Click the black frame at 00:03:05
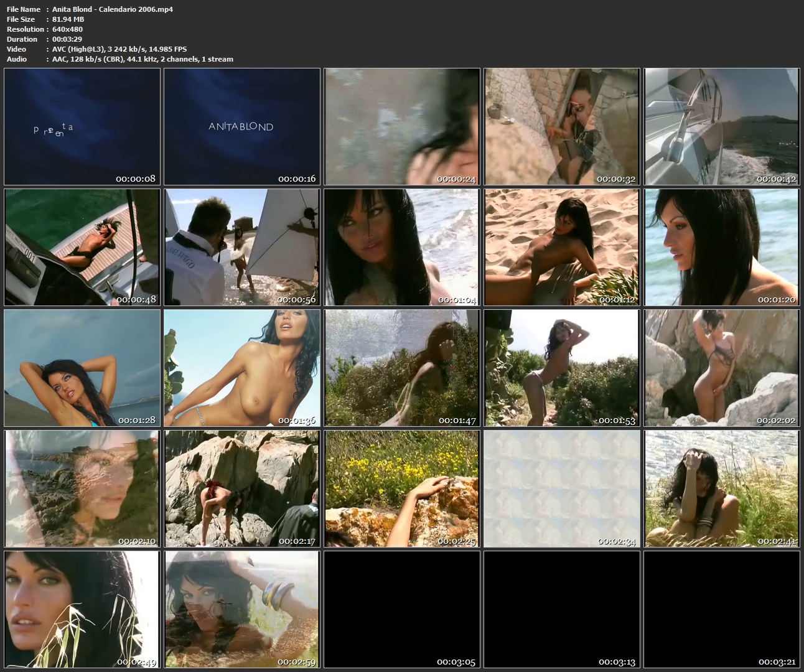The height and width of the screenshot is (672, 804). [x=402, y=609]
